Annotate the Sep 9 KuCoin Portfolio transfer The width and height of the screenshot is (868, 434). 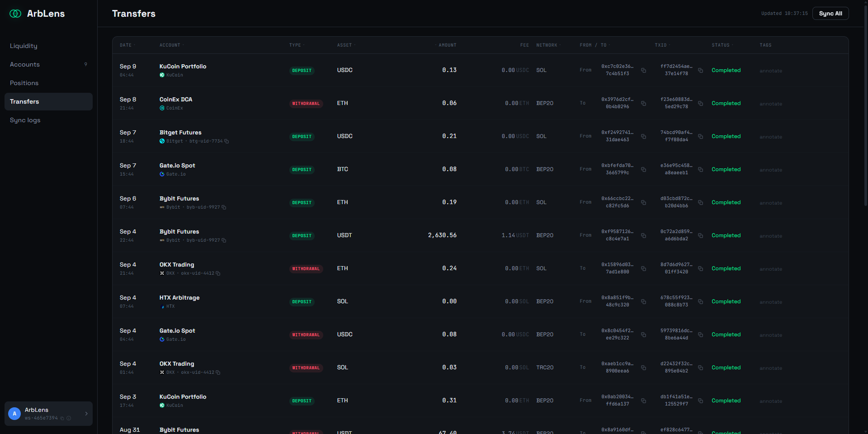point(771,71)
